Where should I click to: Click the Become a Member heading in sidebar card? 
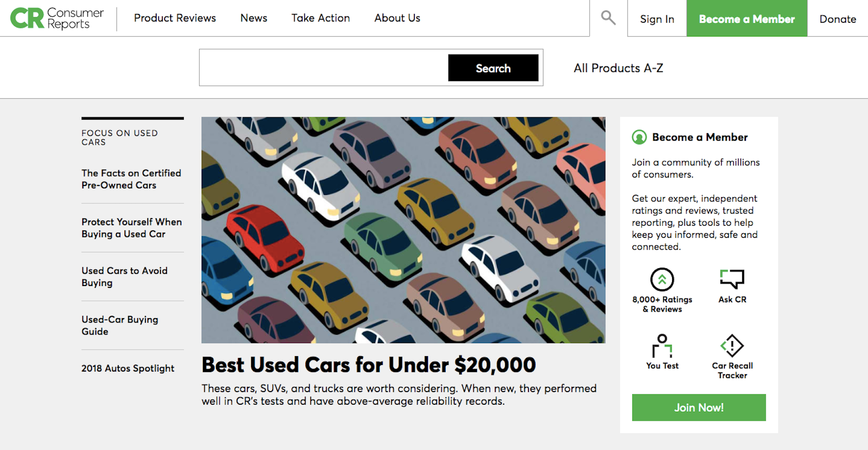(700, 137)
